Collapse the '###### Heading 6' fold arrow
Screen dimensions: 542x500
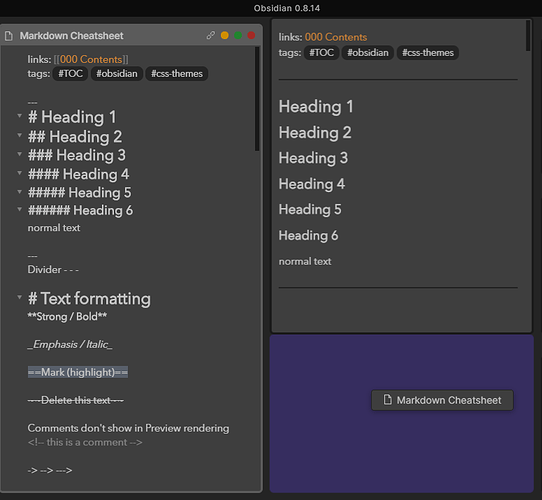click(x=20, y=209)
